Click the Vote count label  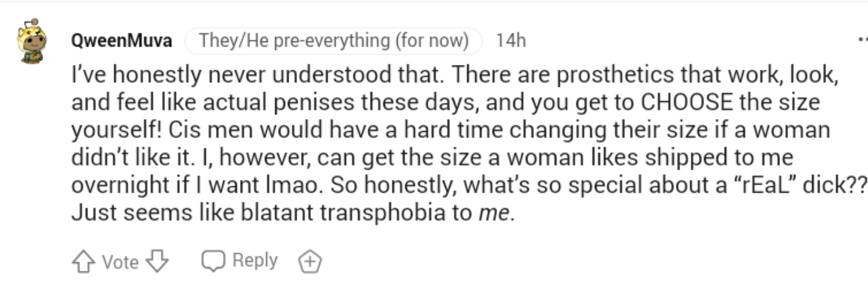[x=120, y=262]
